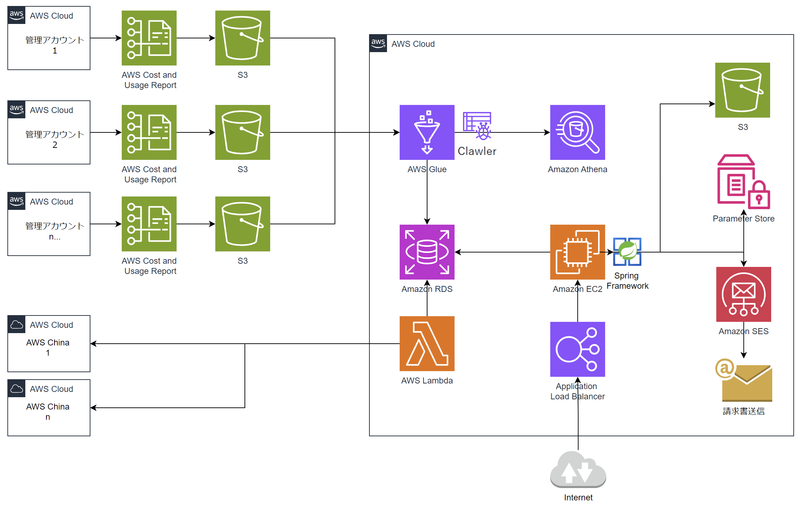Select main AWS Cloud group title text

pos(413,44)
